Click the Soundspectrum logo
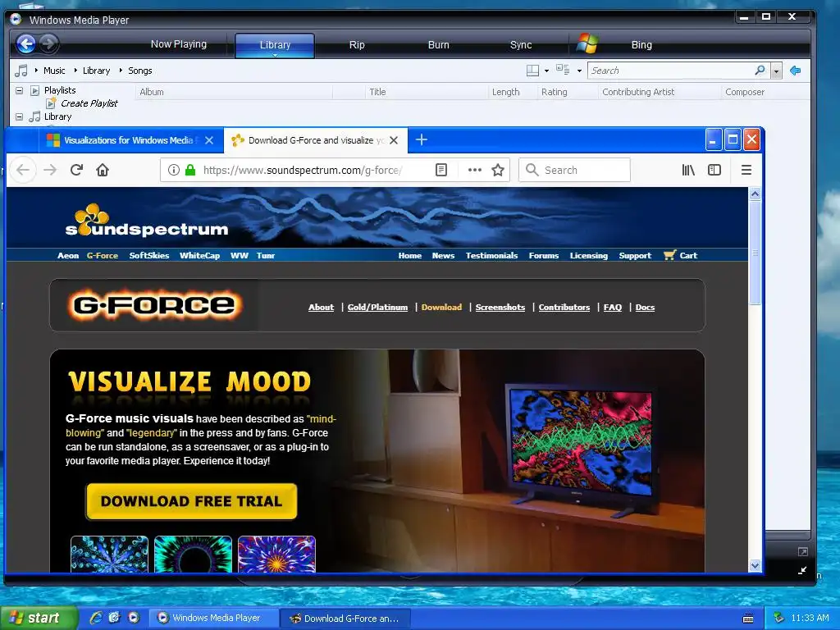The width and height of the screenshot is (840, 630). (x=146, y=220)
